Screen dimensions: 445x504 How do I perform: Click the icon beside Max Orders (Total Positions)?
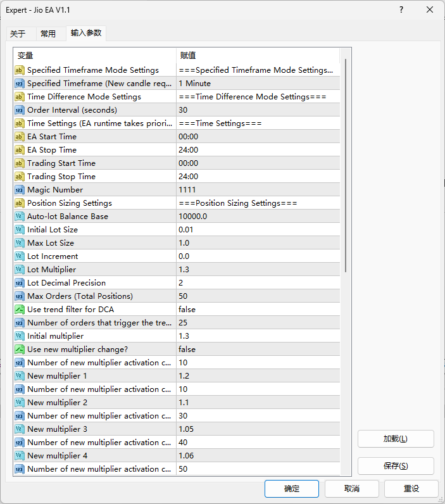pyautogui.click(x=20, y=296)
